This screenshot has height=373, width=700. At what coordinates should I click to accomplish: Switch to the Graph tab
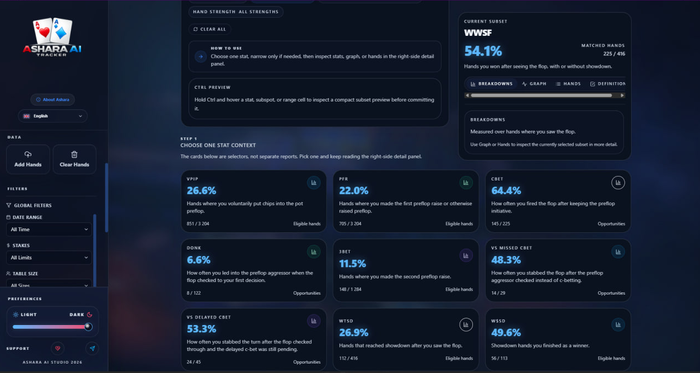[534, 84]
